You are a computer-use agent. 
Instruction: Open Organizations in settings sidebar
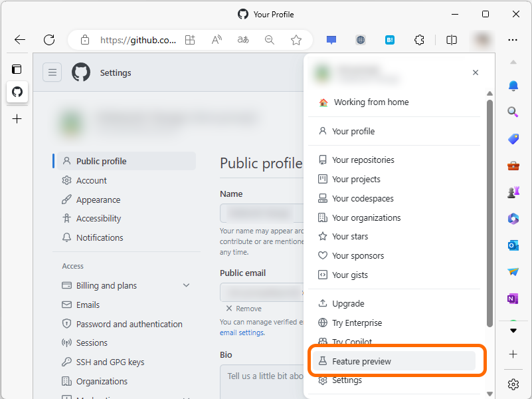(x=127, y=381)
